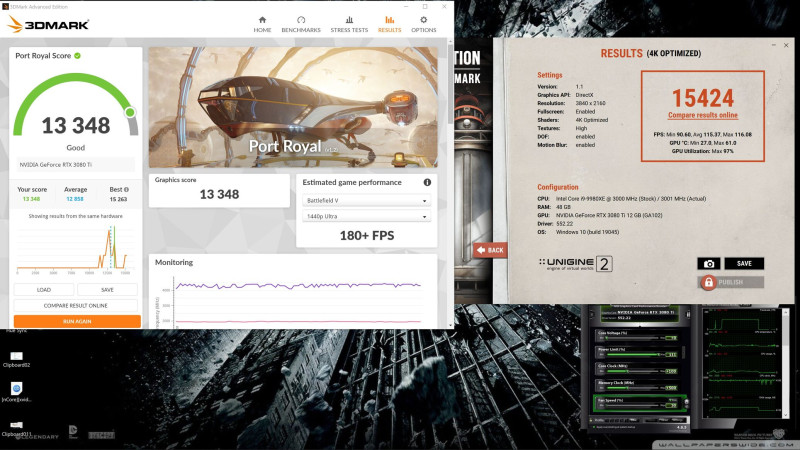
Task: Click the NVIDIA GeForce RTX 3080 Ti label in 3DMark
Action: 76,164
